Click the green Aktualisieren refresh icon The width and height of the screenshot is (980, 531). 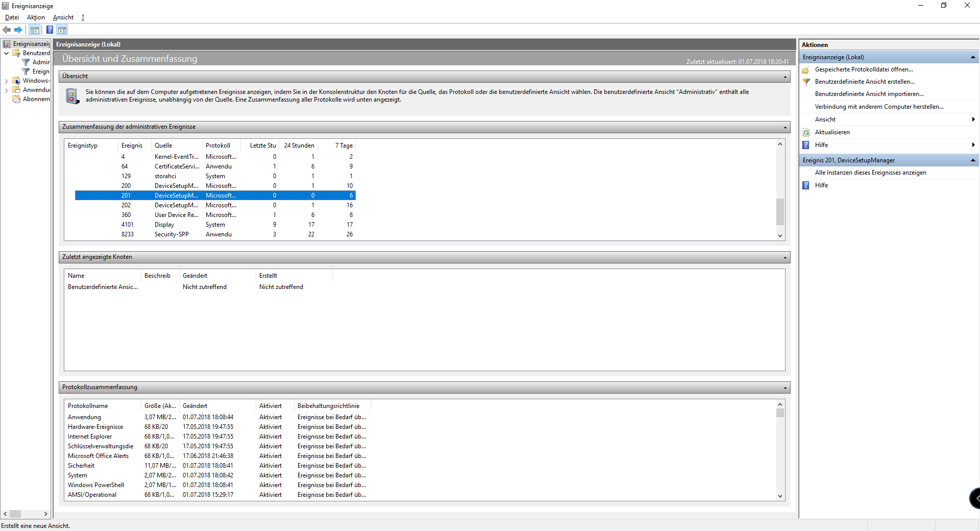[x=806, y=132]
